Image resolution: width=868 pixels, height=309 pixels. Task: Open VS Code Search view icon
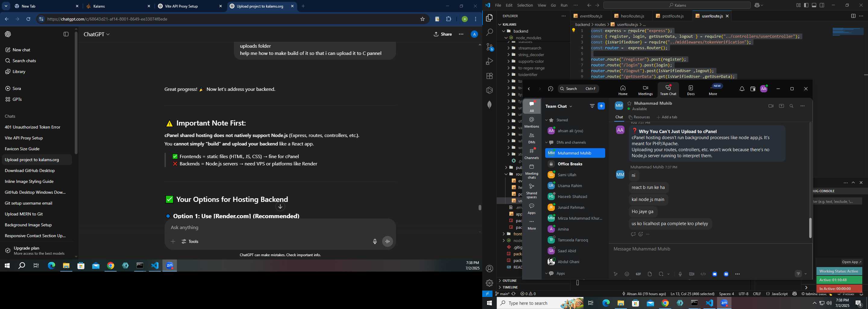tap(489, 32)
